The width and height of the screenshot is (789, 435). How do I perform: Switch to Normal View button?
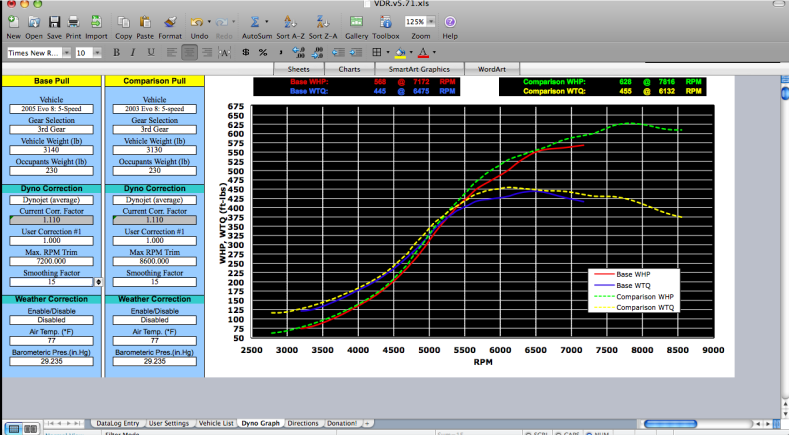tap(14, 428)
